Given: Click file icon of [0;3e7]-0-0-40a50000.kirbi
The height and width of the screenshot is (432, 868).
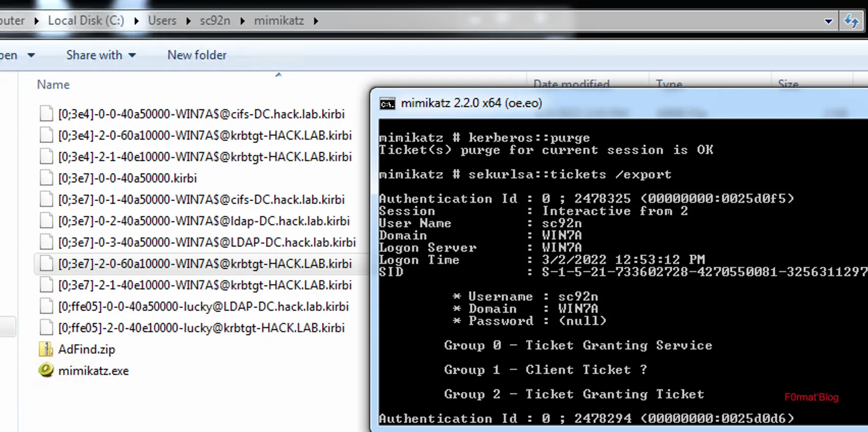Looking at the screenshot, I should tap(46, 178).
